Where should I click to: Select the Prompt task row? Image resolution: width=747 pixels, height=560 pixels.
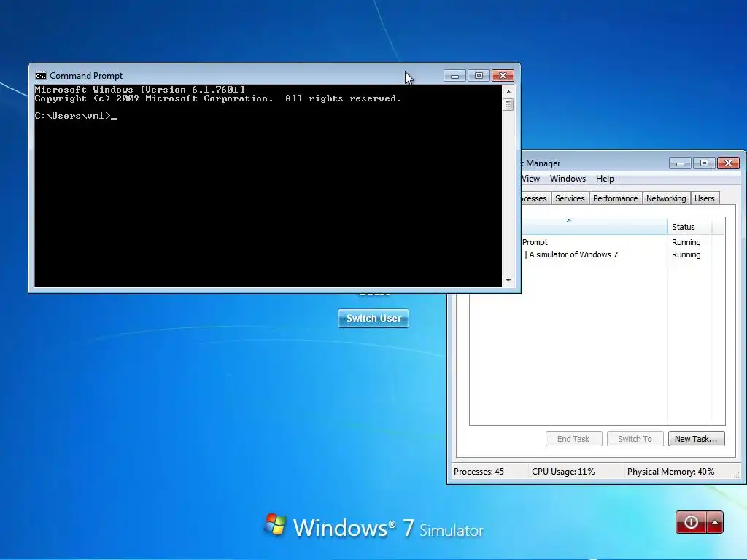coord(623,242)
